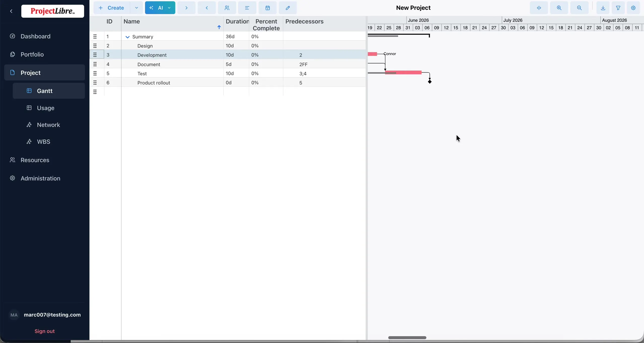Select the Document task name cell
Image resolution: width=644 pixels, height=343 pixels.
[x=172, y=64]
